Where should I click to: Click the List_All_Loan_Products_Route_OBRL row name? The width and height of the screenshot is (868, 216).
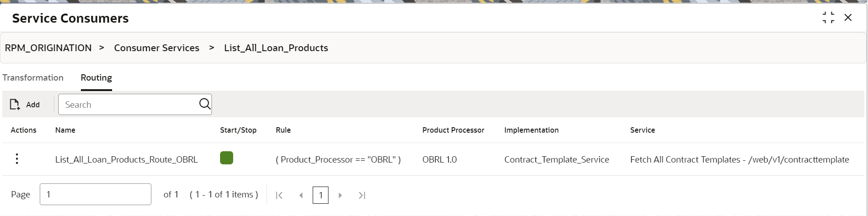click(127, 159)
